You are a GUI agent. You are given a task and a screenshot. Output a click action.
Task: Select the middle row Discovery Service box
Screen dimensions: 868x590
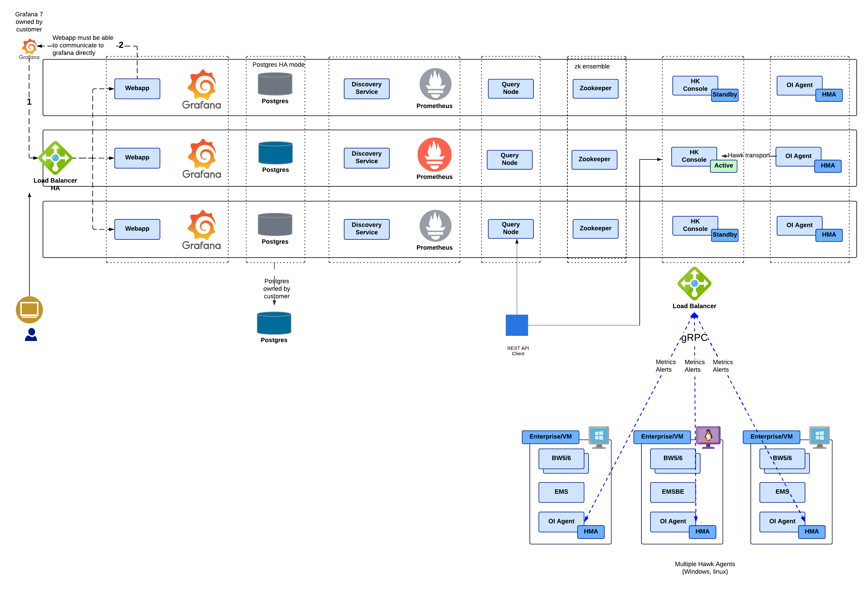tap(366, 158)
